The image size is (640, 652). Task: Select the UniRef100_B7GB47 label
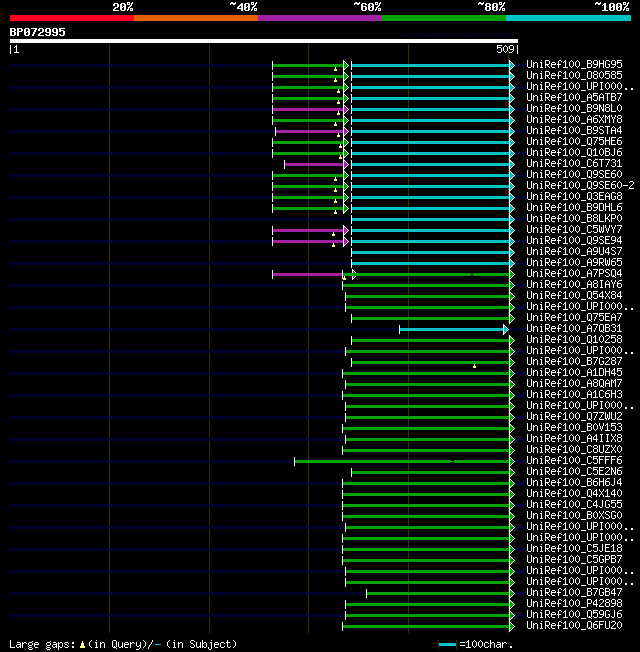tap(574, 593)
